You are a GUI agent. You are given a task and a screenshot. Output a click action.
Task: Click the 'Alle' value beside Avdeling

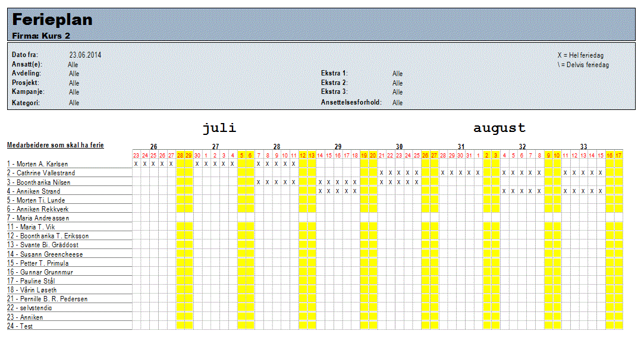(x=74, y=74)
